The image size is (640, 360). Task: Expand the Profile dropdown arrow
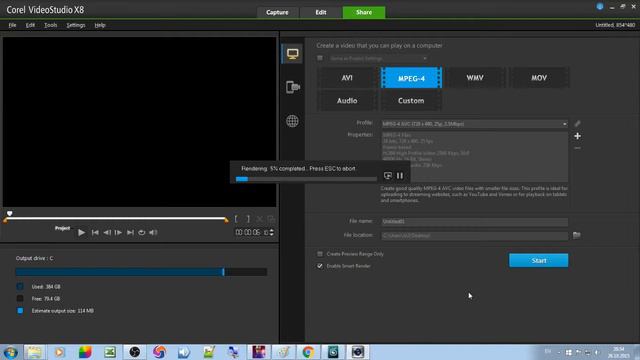(564, 124)
